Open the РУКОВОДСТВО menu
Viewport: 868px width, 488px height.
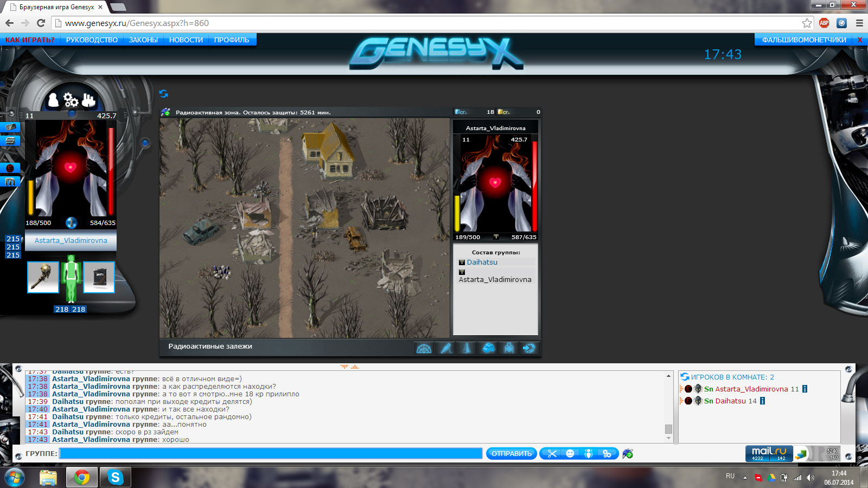point(92,40)
